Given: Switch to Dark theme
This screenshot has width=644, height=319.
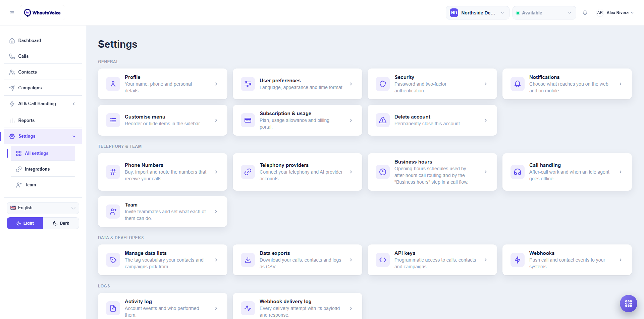Looking at the screenshot, I should click(61, 223).
